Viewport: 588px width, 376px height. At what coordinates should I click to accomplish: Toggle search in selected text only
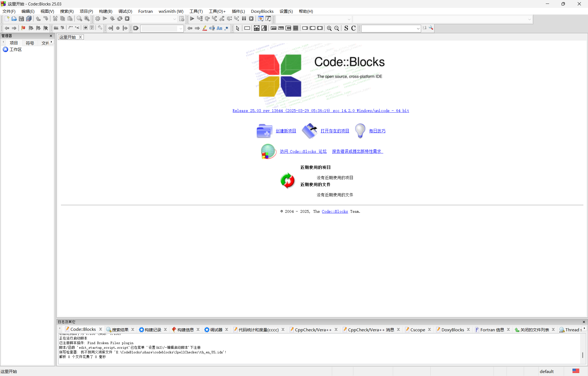tap(212, 28)
